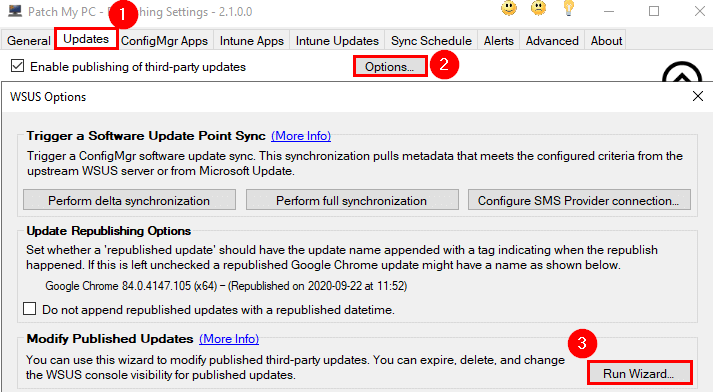Click the collapse up-arrow circle icon
The height and width of the screenshot is (392, 713).
682,72
